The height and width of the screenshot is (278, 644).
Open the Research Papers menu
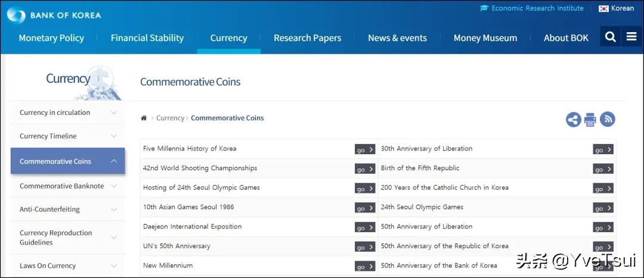(307, 38)
